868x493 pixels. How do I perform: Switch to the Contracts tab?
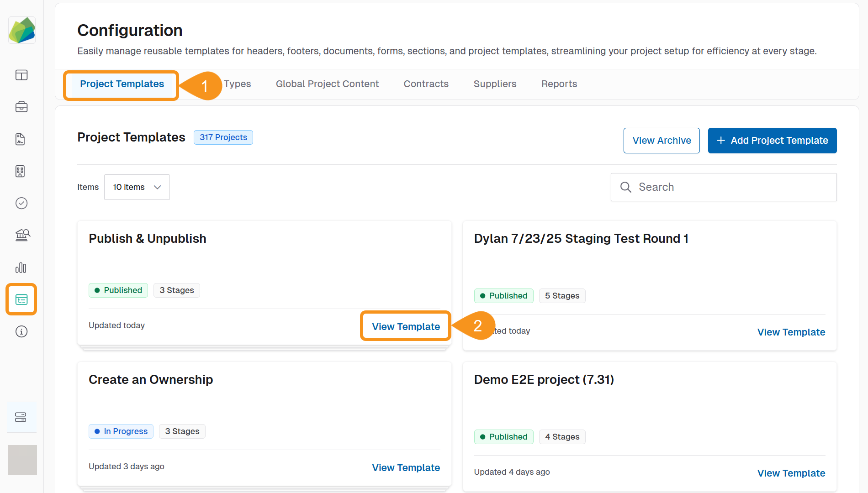click(x=426, y=84)
